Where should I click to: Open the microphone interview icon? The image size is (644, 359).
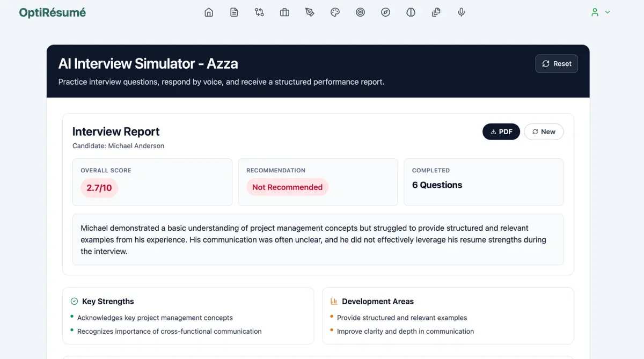pos(461,12)
